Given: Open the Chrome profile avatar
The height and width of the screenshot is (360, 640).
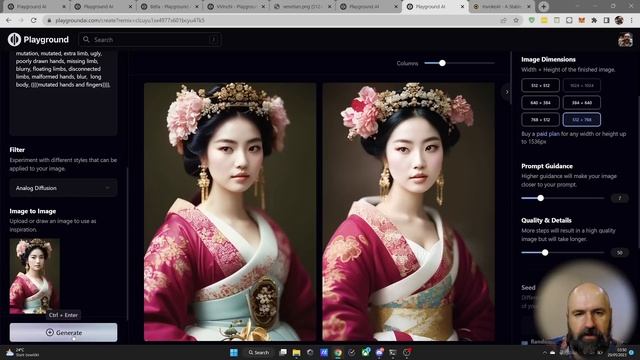Looking at the screenshot, I should [619, 20].
